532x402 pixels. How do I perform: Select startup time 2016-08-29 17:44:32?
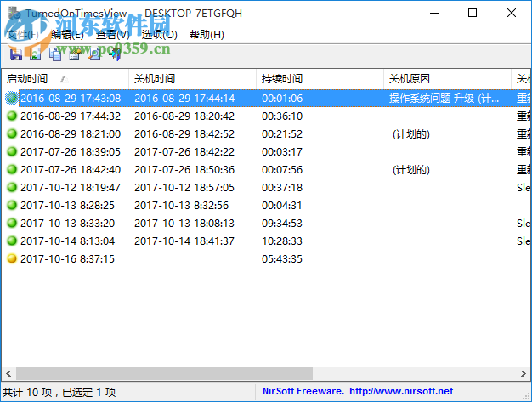click(x=71, y=116)
